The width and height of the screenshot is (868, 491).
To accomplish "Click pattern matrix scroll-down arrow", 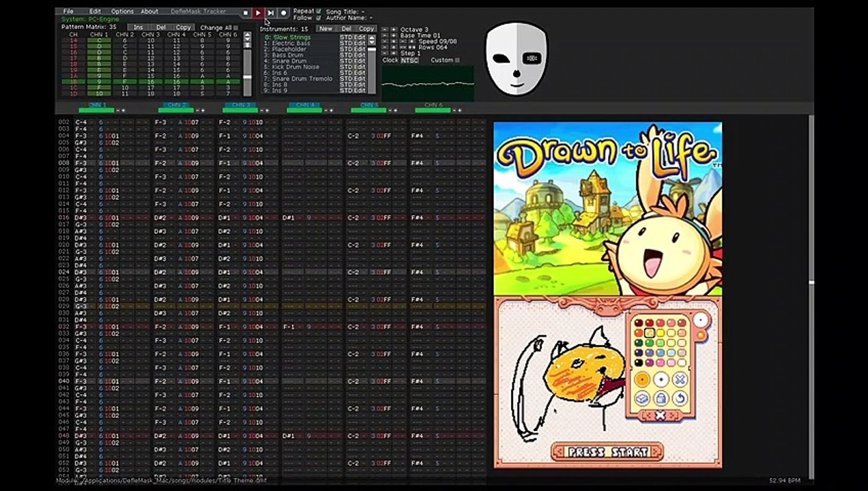I will (x=247, y=40).
